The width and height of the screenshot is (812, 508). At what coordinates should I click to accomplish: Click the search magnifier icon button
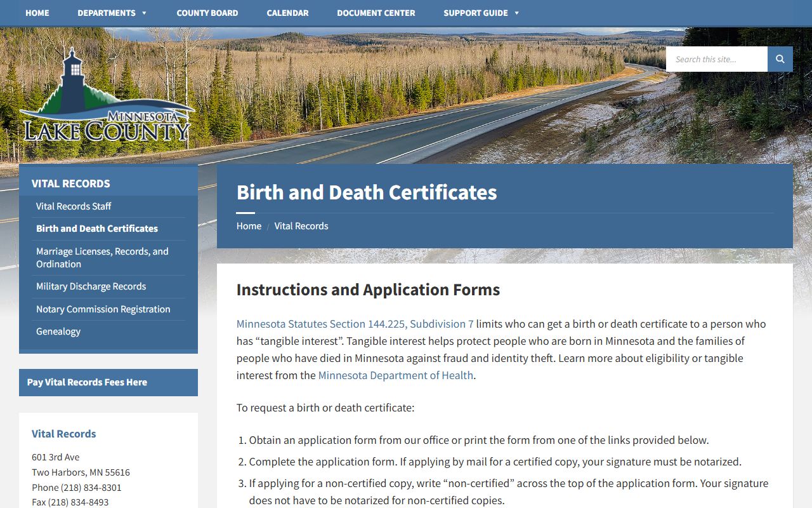[x=780, y=59]
